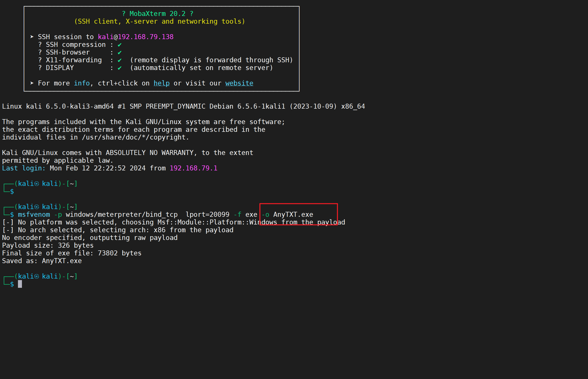Click the Saved as: AnyTXT.exe line
This screenshot has width=588, height=379.
pyautogui.click(x=42, y=261)
